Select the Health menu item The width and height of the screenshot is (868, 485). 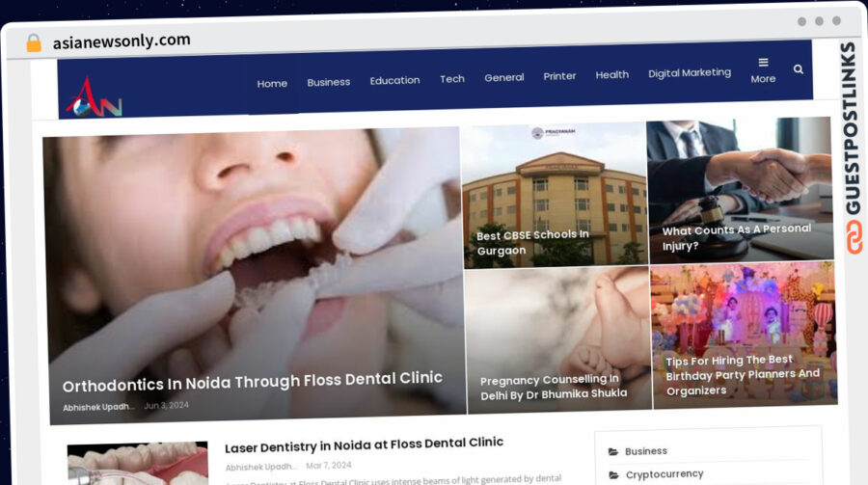click(x=612, y=74)
